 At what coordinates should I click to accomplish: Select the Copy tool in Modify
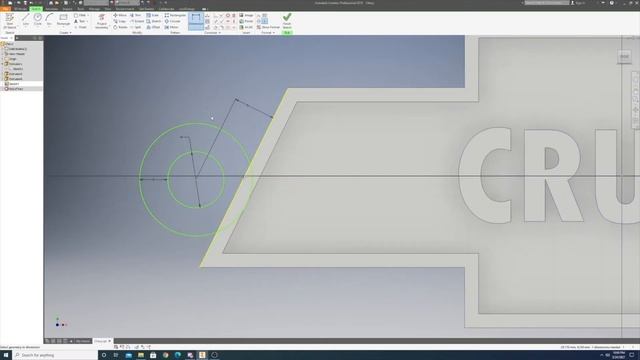[x=120, y=21]
